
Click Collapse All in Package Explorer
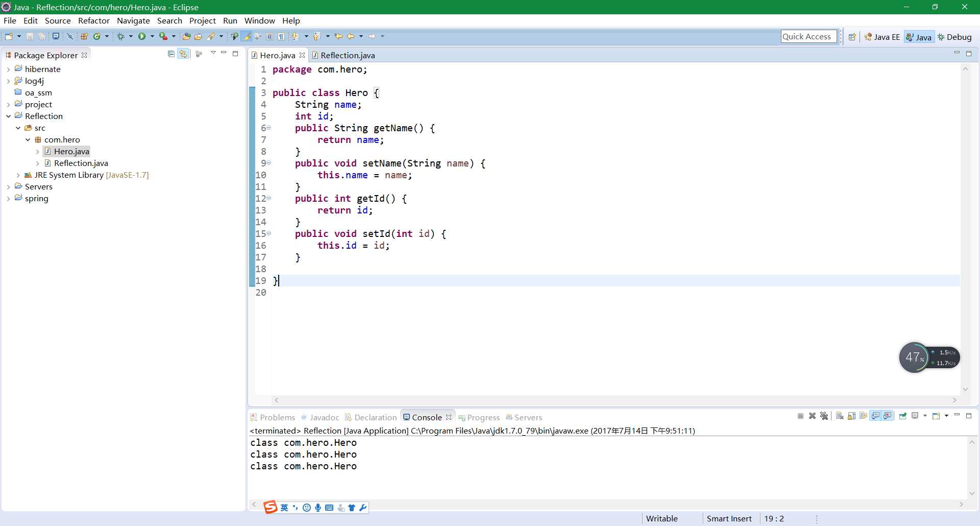(x=171, y=54)
